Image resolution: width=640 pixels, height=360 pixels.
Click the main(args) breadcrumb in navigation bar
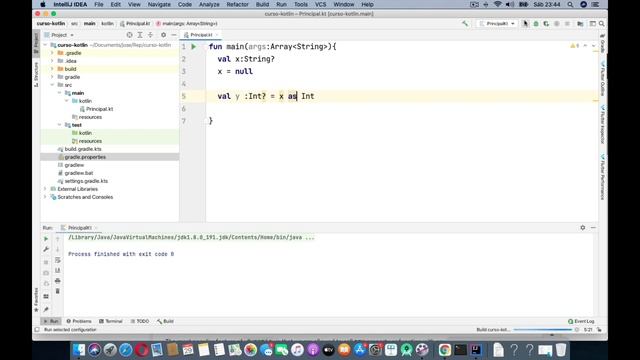click(187, 24)
